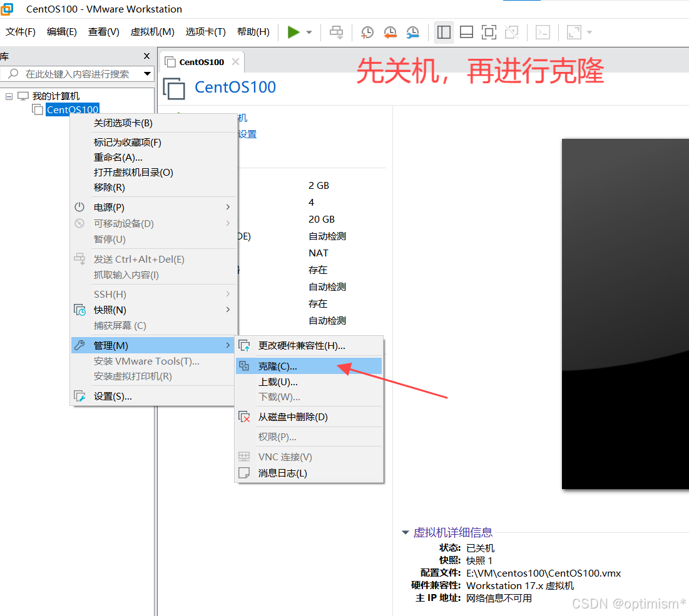Viewport: 689px width, 616px height.
Task: Toggle the library sidebar view icon
Action: [444, 32]
